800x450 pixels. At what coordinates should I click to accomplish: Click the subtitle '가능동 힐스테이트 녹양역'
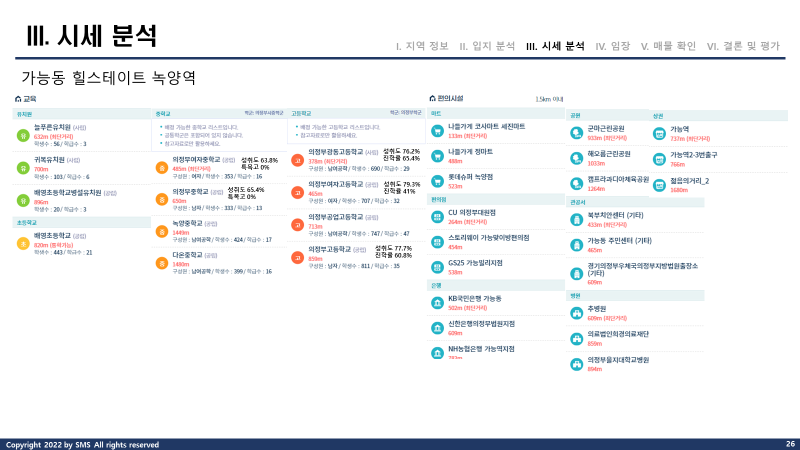coord(108,78)
